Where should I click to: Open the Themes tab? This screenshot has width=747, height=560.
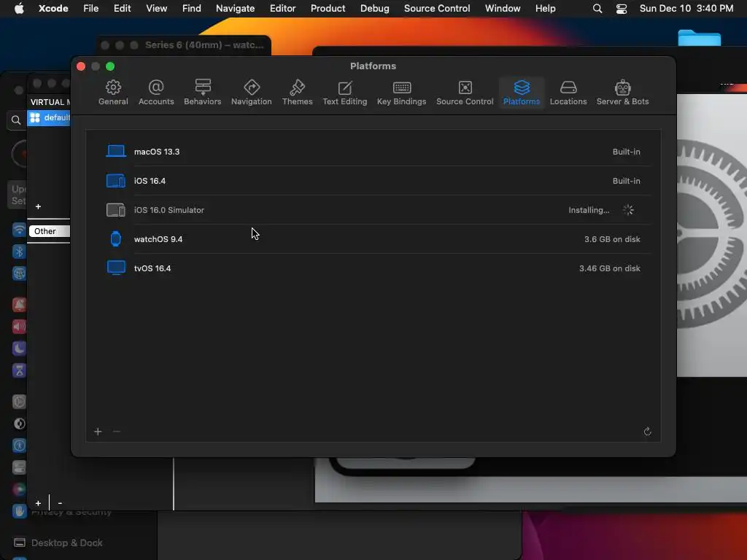pos(298,93)
